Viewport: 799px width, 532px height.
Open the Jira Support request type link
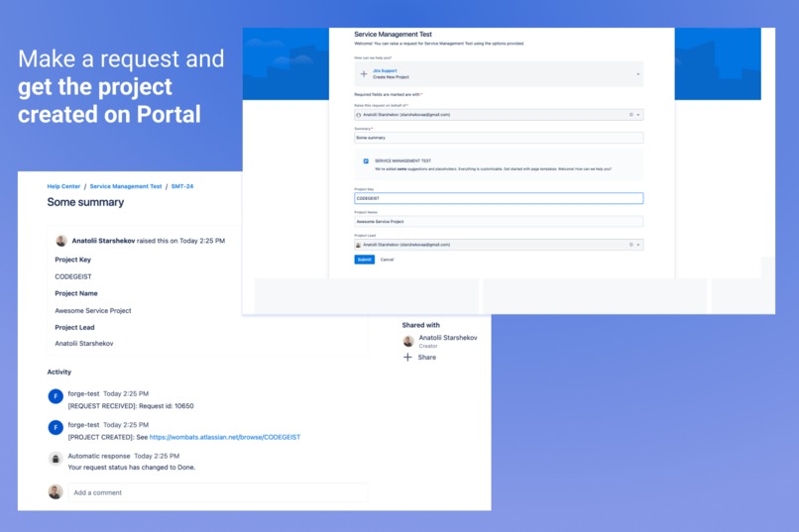pyautogui.click(x=385, y=70)
